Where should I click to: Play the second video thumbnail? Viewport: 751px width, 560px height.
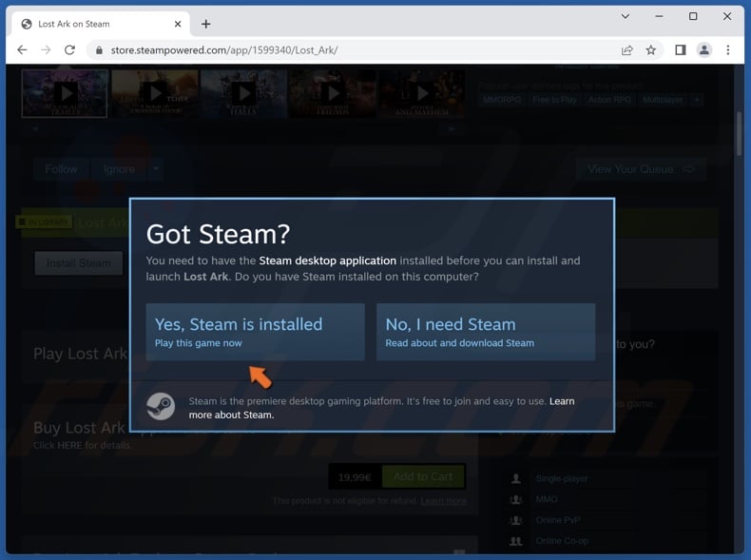[x=155, y=93]
